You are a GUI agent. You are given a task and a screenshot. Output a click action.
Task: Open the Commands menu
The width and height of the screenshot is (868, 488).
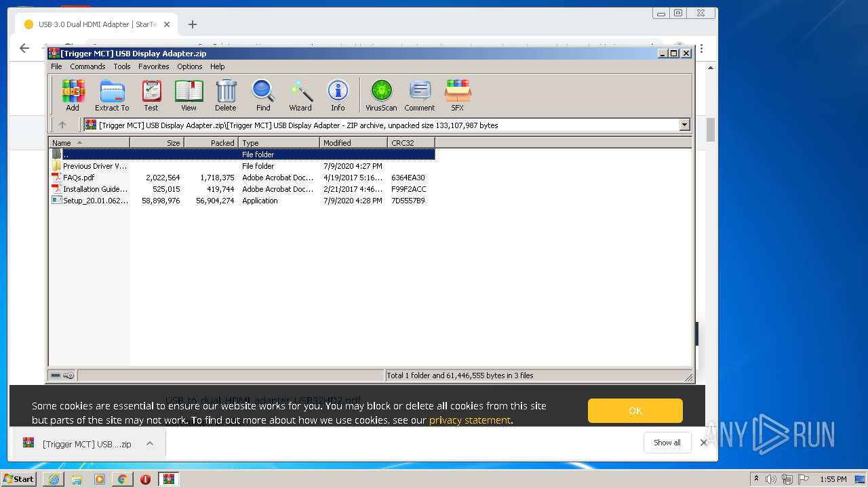tap(87, 66)
